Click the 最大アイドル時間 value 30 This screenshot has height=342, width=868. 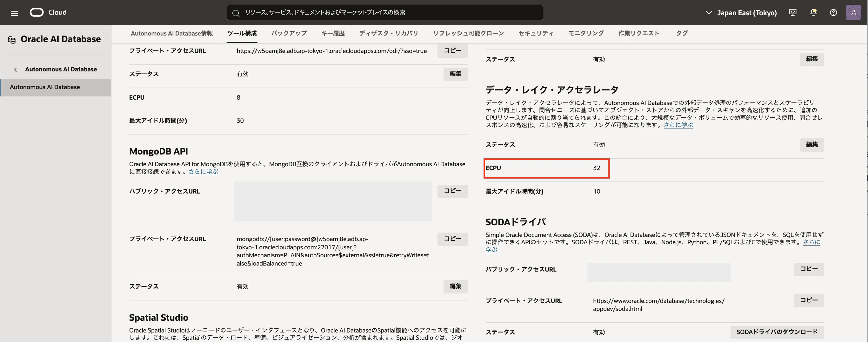click(x=240, y=121)
